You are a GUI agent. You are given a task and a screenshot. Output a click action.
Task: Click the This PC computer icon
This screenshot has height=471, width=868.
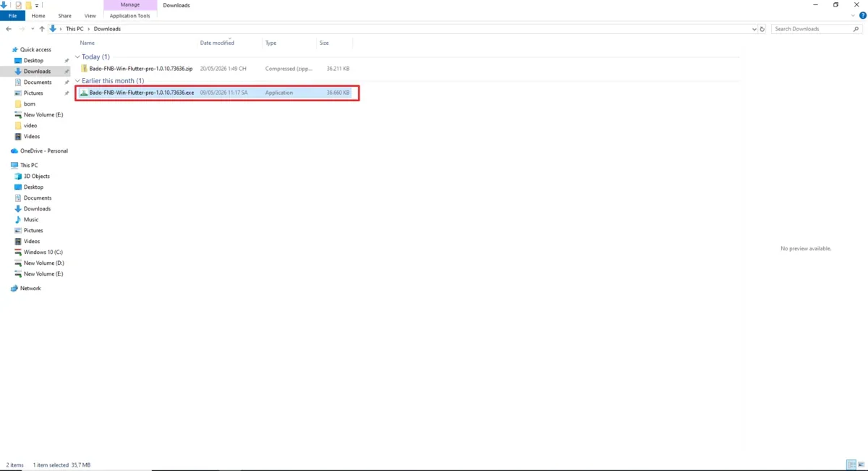pos(14,165)
